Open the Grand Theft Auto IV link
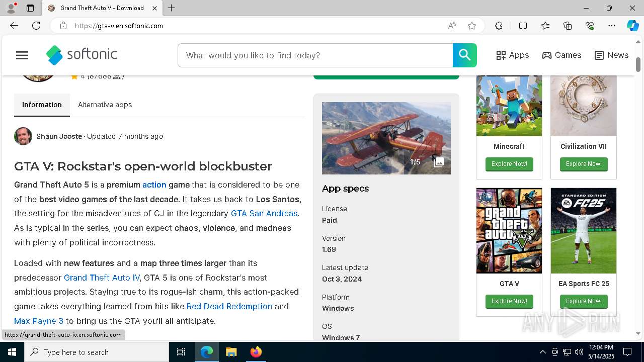 (102, 278)
